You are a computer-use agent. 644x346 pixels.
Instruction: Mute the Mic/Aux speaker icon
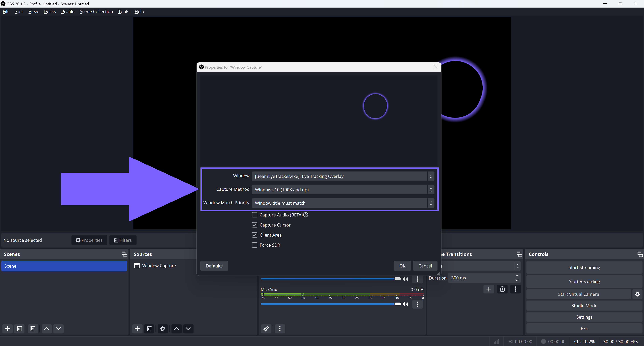405,304
